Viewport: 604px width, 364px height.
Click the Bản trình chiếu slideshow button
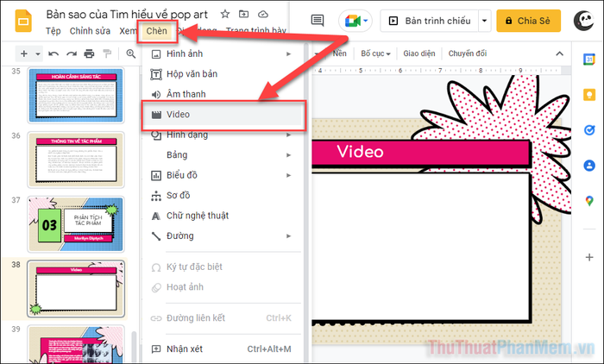pos(430,21)
